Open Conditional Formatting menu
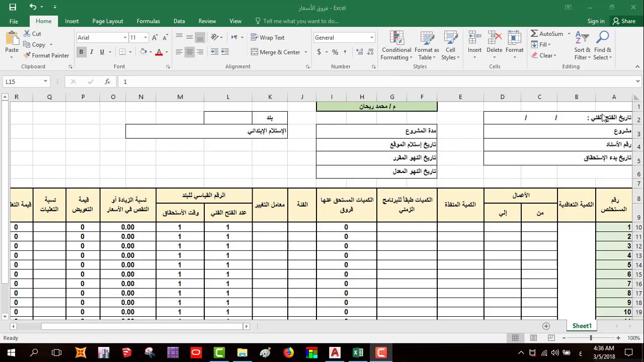Screen dimensions: 644x362 coord(396,46)
